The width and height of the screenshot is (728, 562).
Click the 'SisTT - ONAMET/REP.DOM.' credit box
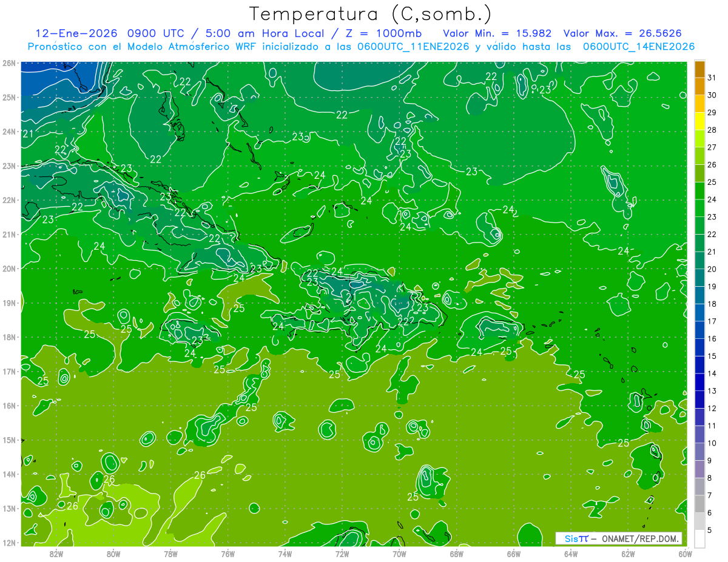(x=619, y=538)
